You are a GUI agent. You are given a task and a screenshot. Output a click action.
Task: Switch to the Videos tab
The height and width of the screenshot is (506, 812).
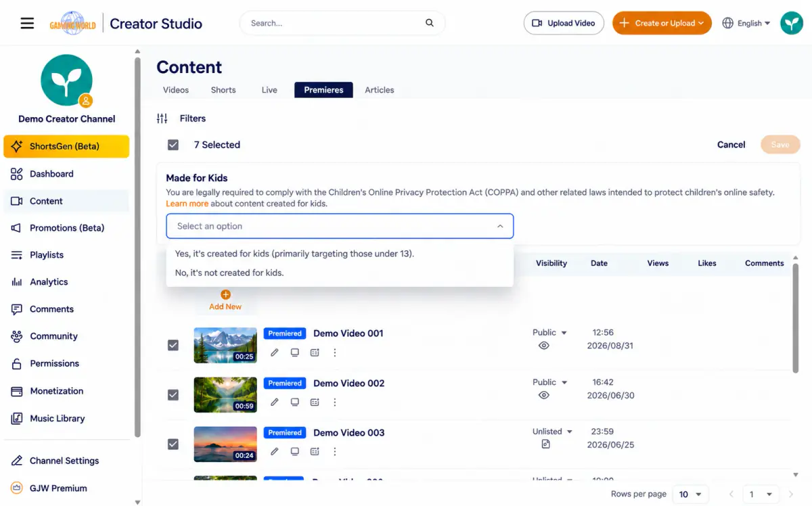tap(176, 90)
